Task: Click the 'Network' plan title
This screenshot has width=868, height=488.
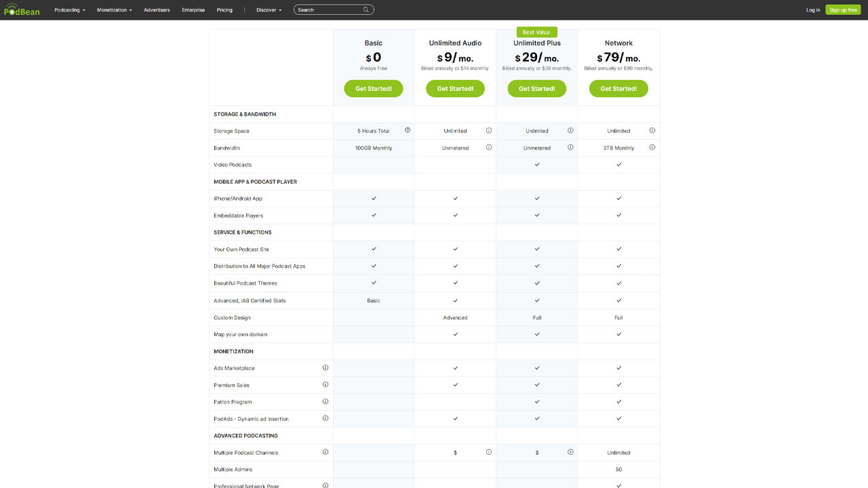Action: point(618,43)
